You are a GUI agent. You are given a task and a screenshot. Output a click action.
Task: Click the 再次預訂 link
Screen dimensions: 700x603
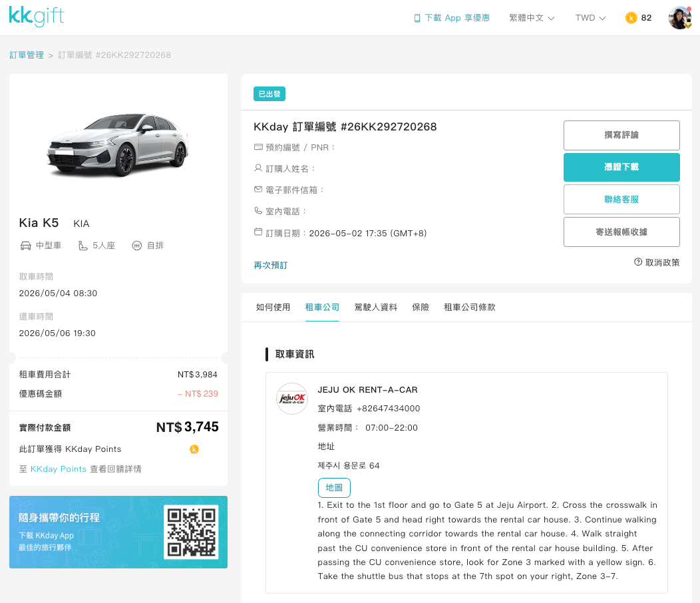(x=271, y=266)
